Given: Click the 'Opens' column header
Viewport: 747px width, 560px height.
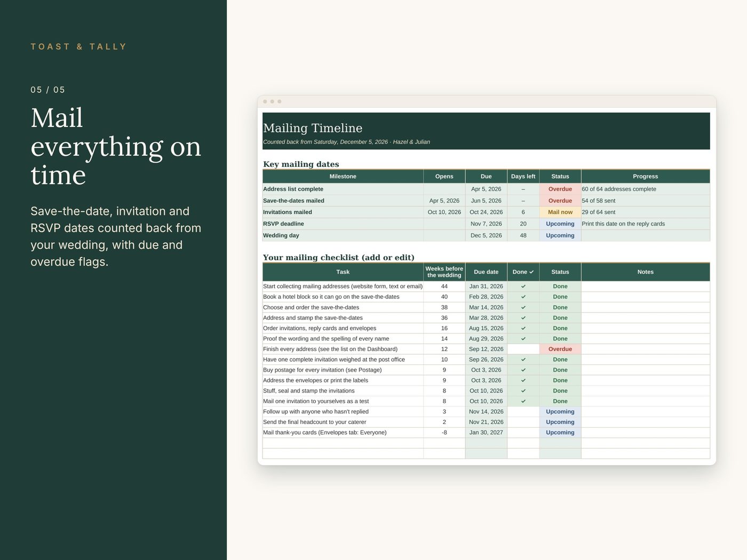Looking at the screenshot, I should [444, 177].
